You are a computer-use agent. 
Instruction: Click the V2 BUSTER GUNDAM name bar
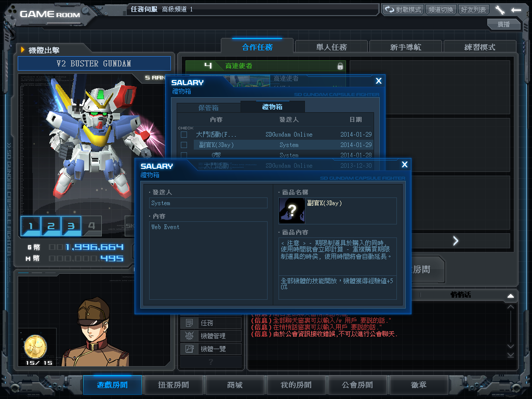tap(94, 64)
